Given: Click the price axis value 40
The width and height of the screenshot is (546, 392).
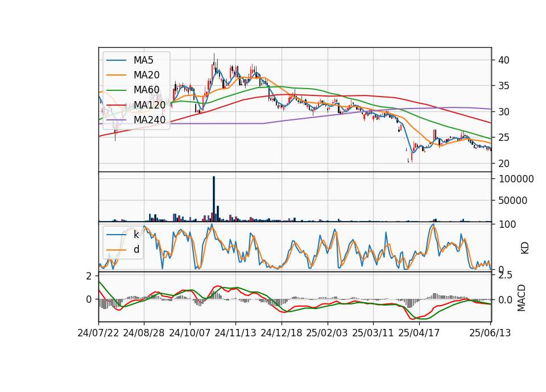Looking at the screenshot, I should pos(503,60).
